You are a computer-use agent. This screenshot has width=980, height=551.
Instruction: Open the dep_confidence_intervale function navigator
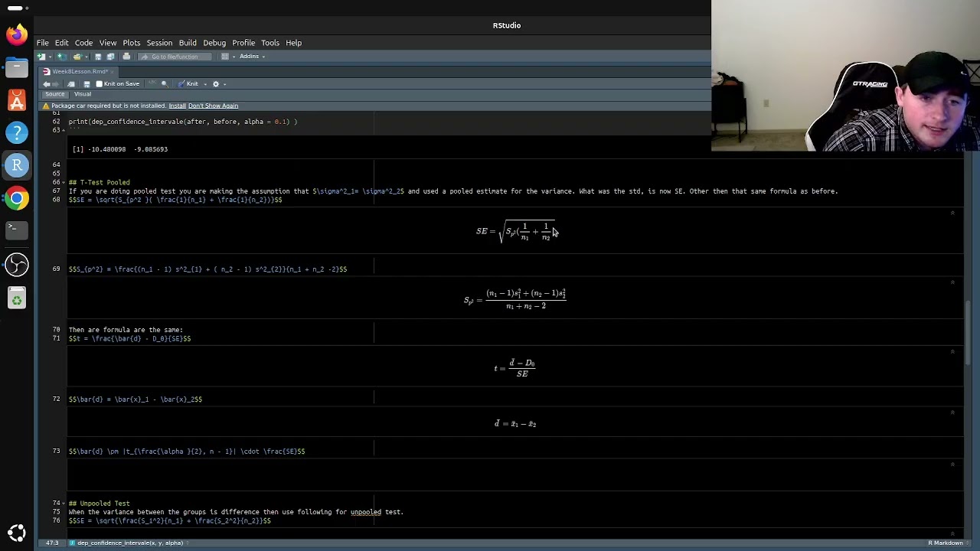point(130,543)
